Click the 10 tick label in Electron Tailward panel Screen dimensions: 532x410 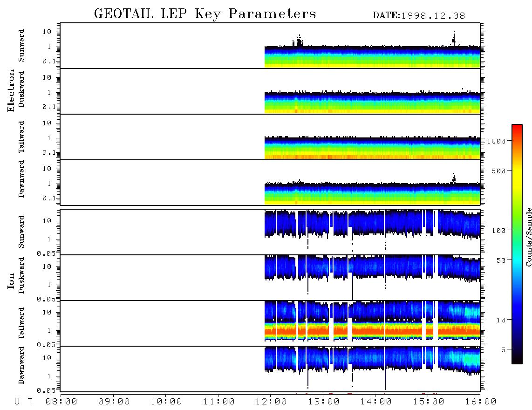(x=47, y=123)
